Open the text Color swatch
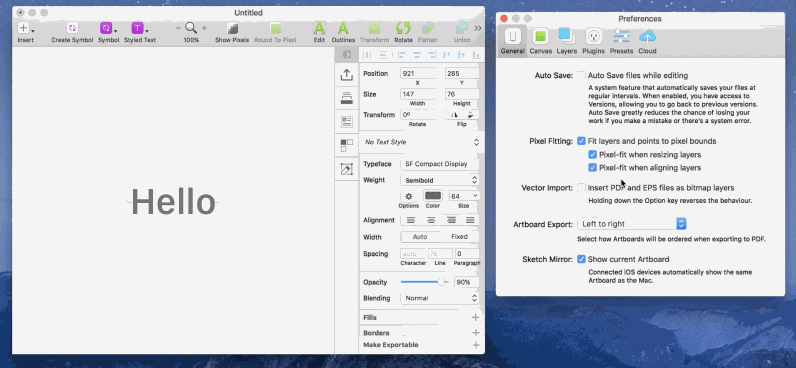Screen dimensions: 796x368 (x=433, y=196)
